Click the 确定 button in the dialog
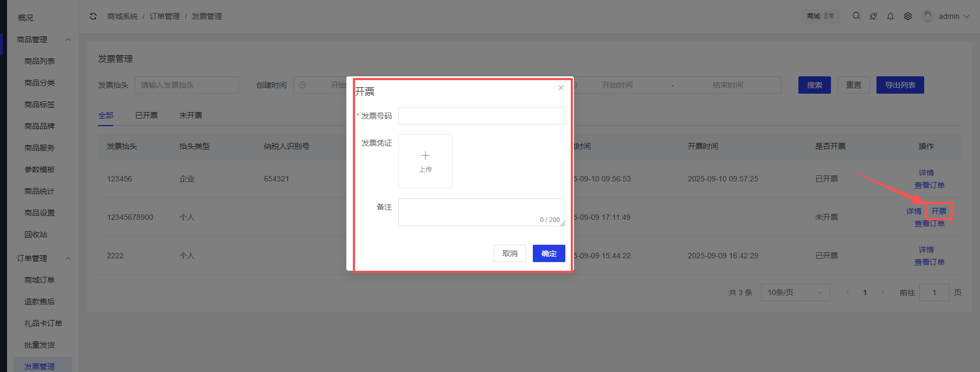Viewport: 980px width, 372px height. pos(549,253)
